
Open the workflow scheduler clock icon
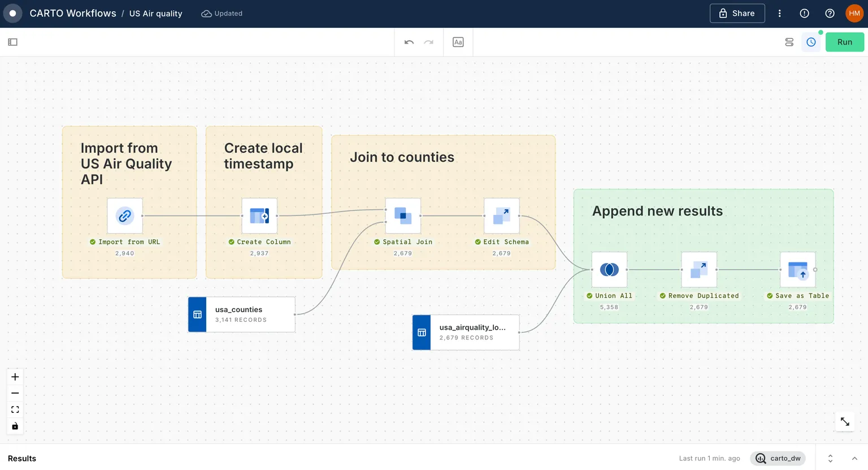[x=811, y=42]
